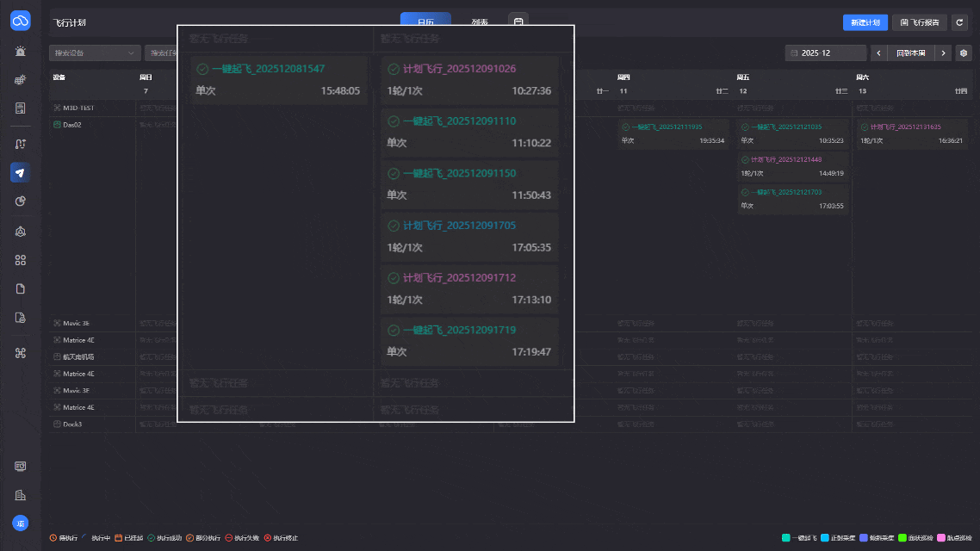980x551 pixels.
Task: Open the alarm siren sidebar icon
Action: [20, 52]
